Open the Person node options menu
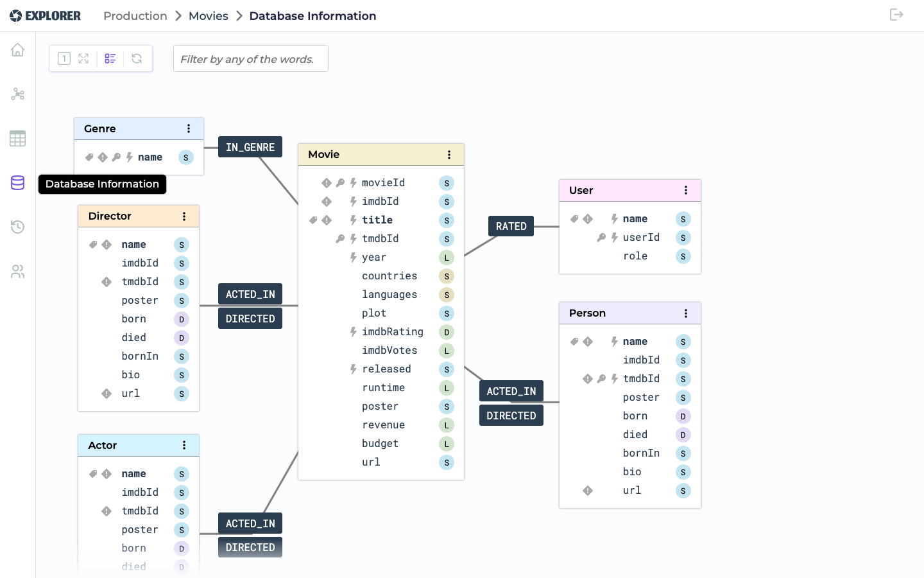 (686, 313)
